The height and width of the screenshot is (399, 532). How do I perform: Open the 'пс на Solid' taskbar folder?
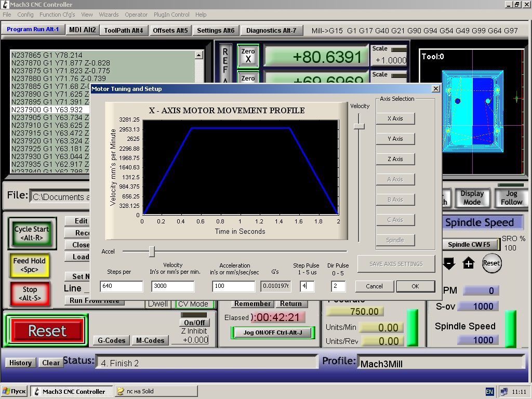[x=156, y=391]
